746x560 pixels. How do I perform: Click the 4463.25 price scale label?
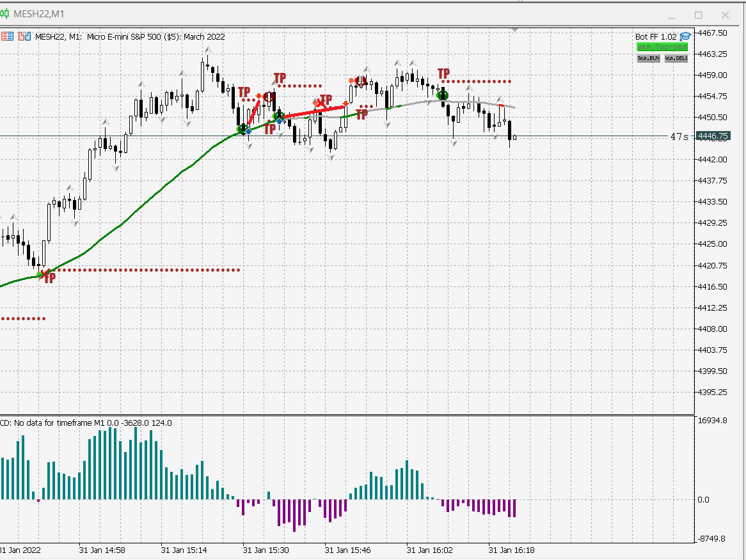point(712,54)
